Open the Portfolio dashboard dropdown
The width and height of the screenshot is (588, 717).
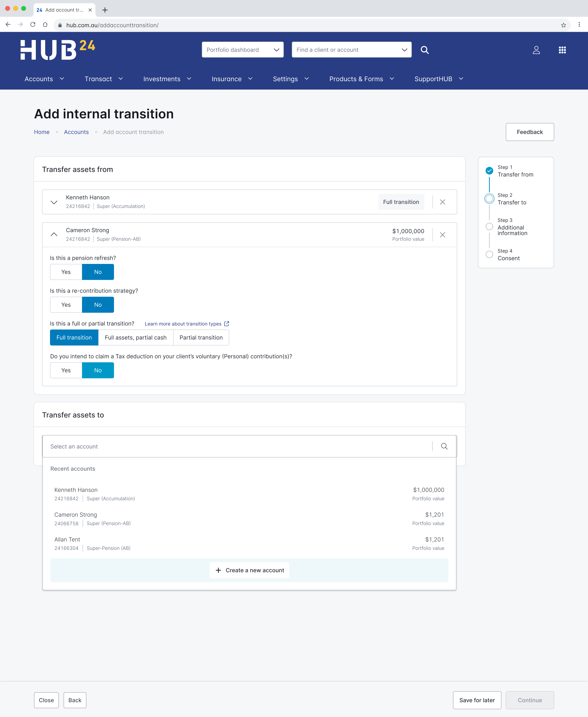243,50
